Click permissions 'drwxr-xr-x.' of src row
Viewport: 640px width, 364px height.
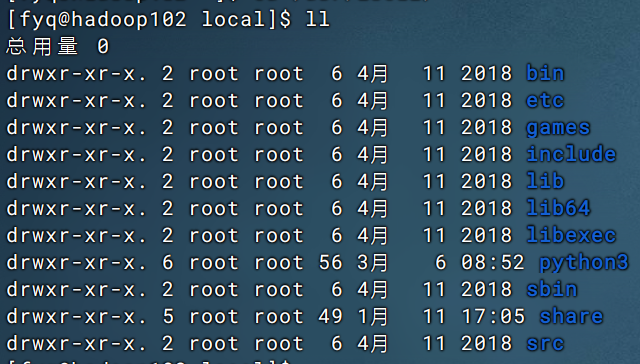click(x=76, y=344)
